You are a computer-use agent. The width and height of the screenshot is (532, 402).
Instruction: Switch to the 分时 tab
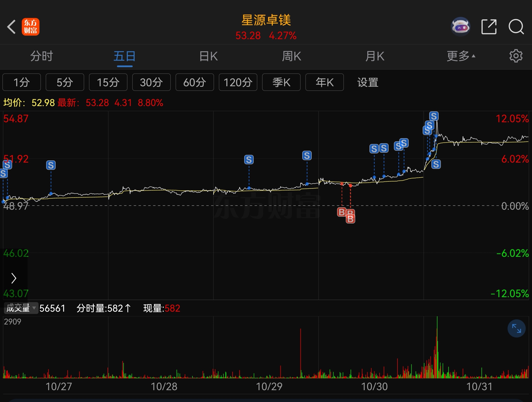(x=42, y=56)
